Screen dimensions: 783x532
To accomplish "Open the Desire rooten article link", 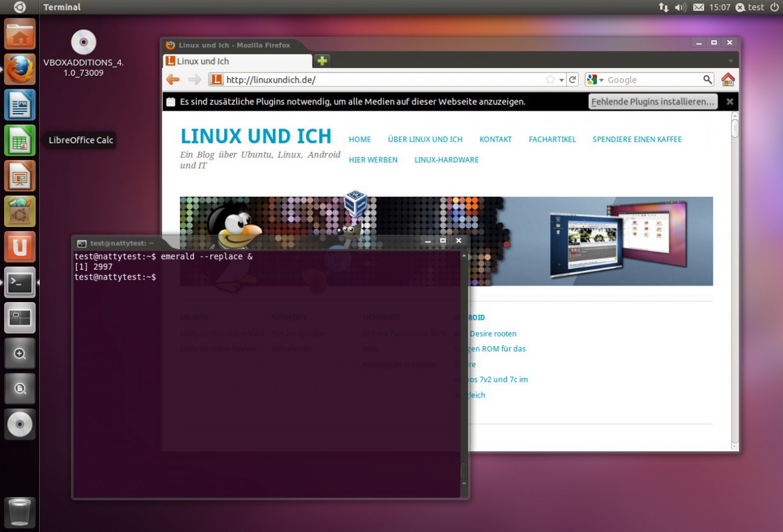I will click(x=493, y=334).
